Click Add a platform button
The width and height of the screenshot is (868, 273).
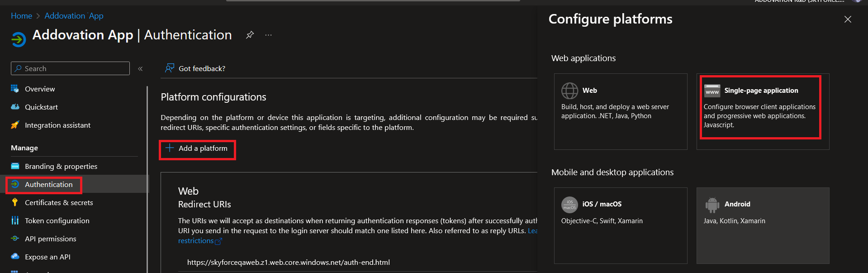pos(198,149)
